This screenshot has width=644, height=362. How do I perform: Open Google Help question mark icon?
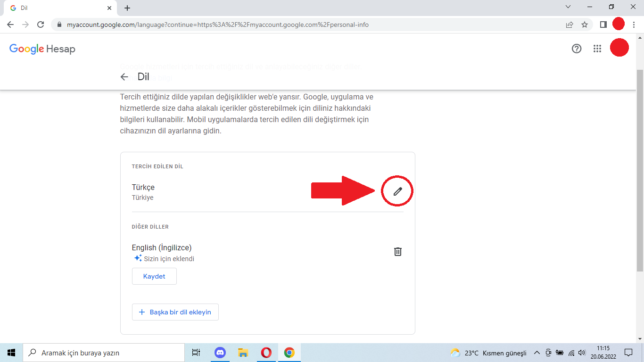pos(576,49)
